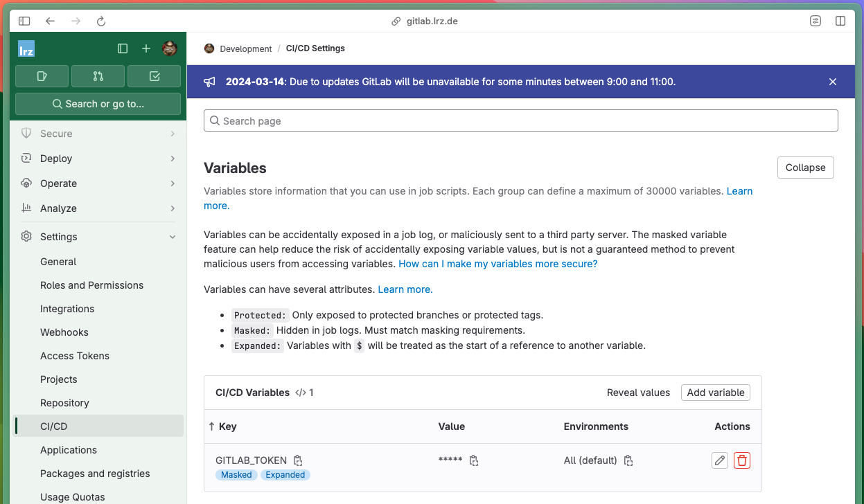Expand the Operate section chevron
This screenshot has width=864, height=504.
point(173,183)
